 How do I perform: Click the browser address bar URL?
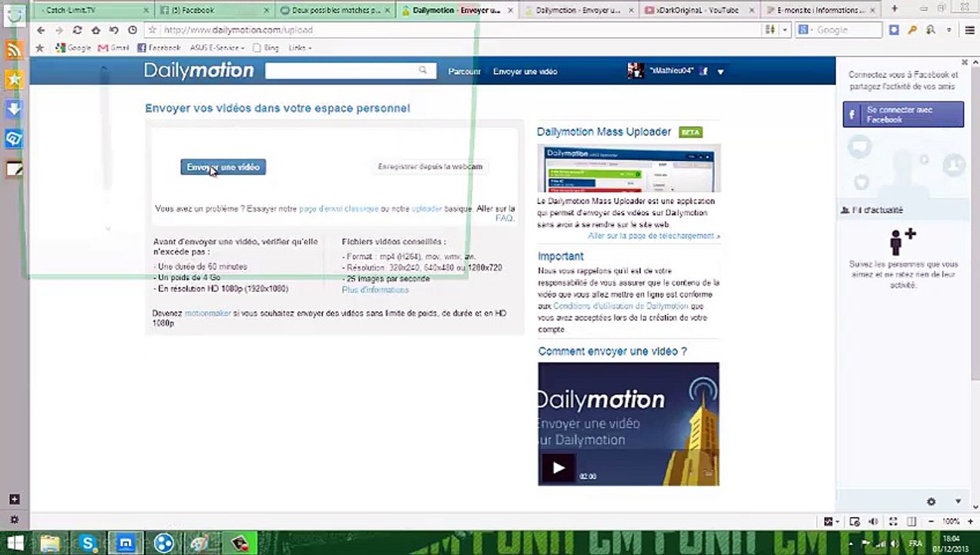coord(238,30)
